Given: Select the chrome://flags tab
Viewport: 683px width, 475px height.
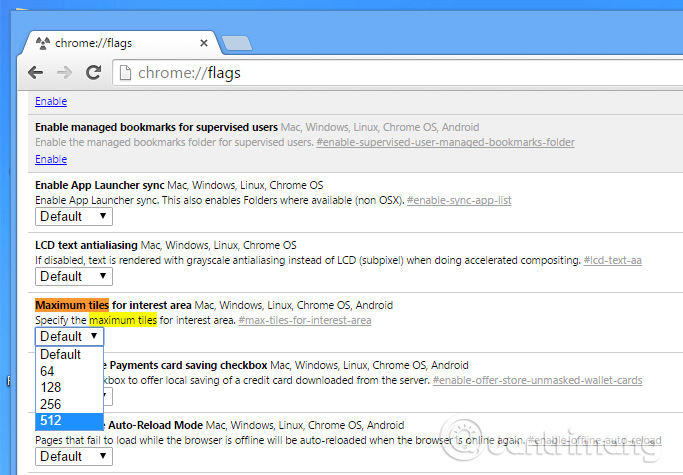Looking at the screenshot, I should coord(120,43).
